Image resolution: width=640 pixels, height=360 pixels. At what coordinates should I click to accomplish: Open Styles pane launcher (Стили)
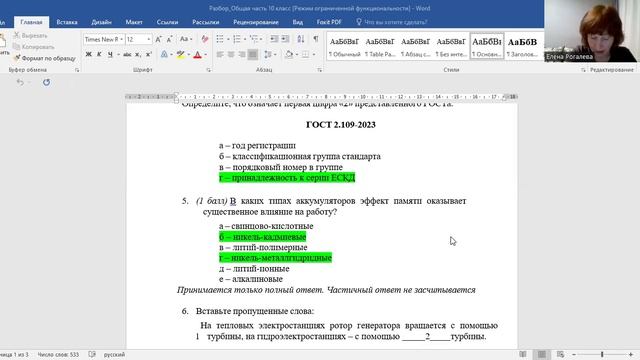point(583,70)
